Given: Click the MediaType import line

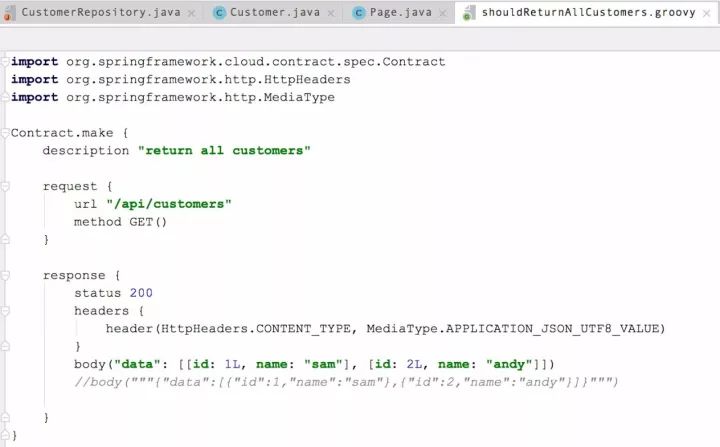Looking at the screenshot, I should pyautogui.click(x=173, y=97).
